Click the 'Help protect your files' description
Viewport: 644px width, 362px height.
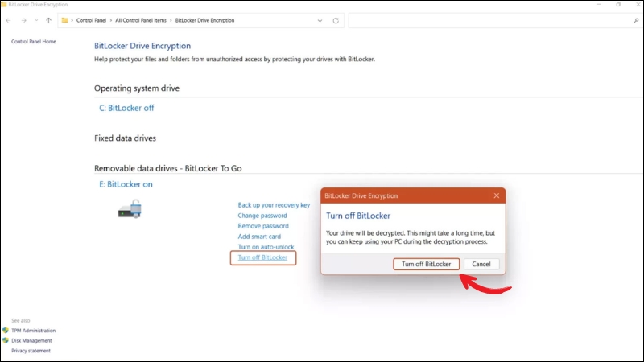coord(234,59)
